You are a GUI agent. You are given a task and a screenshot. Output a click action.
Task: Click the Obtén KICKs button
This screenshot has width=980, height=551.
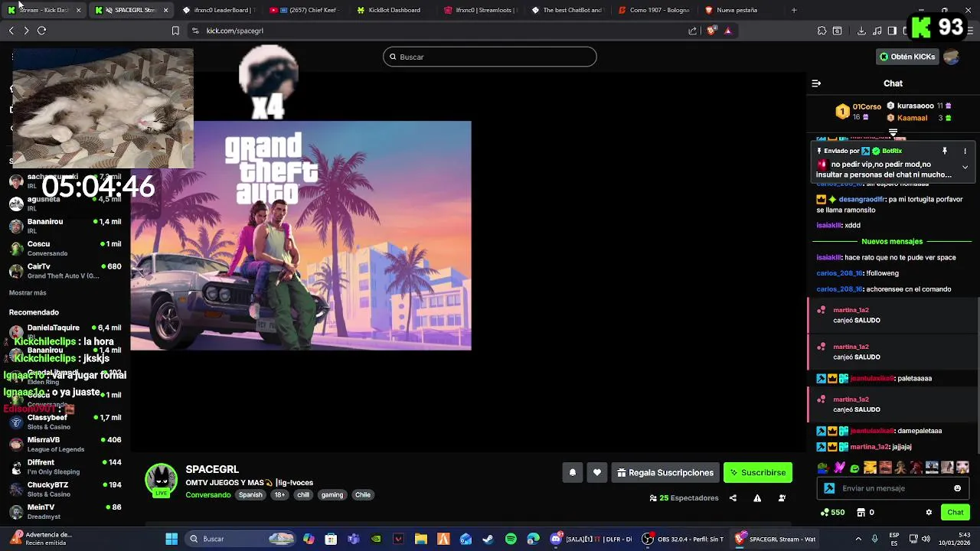point(907,57)
